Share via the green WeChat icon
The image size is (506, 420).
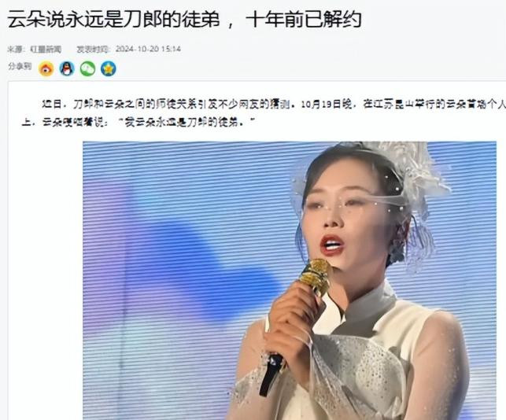(x=87, y=68)
